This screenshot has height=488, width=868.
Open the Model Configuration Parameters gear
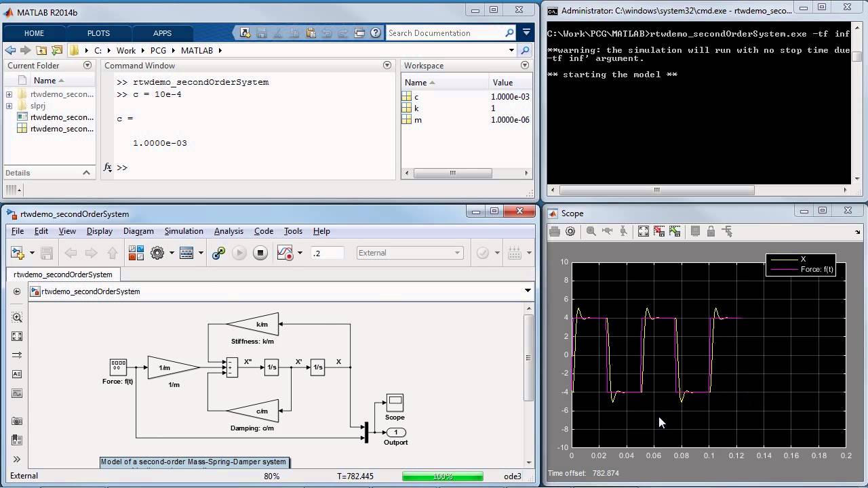tap(157, 253)
